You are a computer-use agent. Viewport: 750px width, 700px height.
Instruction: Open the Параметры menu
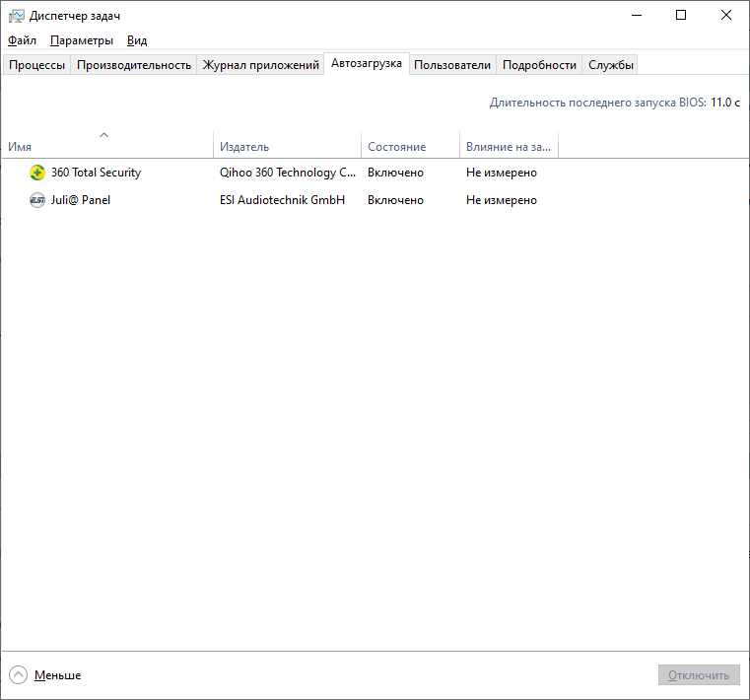click(82, 40)
